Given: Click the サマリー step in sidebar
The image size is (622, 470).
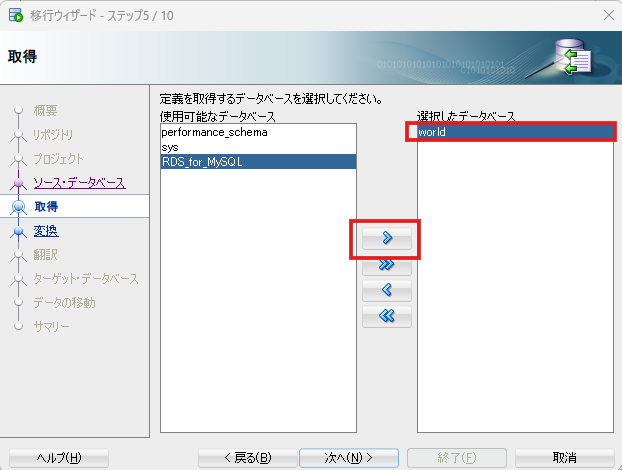Looking at the screenshot, I should click(x=51, y=326).
